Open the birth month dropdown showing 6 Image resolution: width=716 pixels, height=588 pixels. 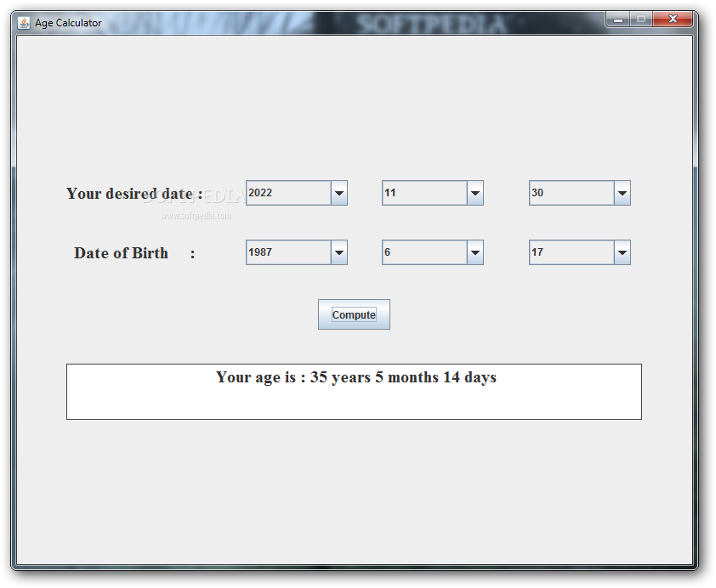point(433,252)
